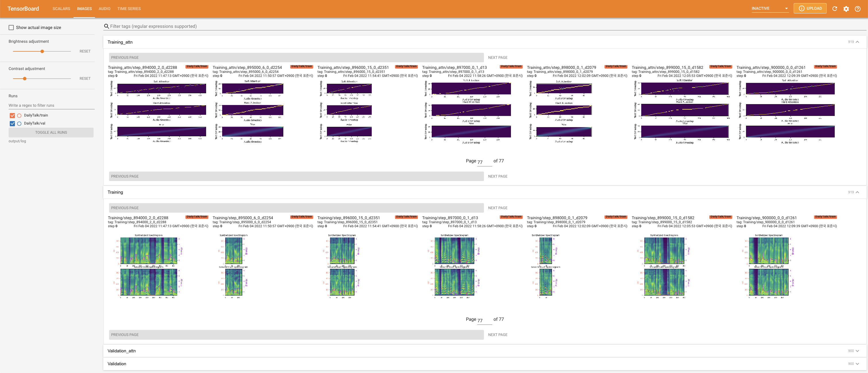
Task: Open the help question mark icon
Action: (858, 9)
